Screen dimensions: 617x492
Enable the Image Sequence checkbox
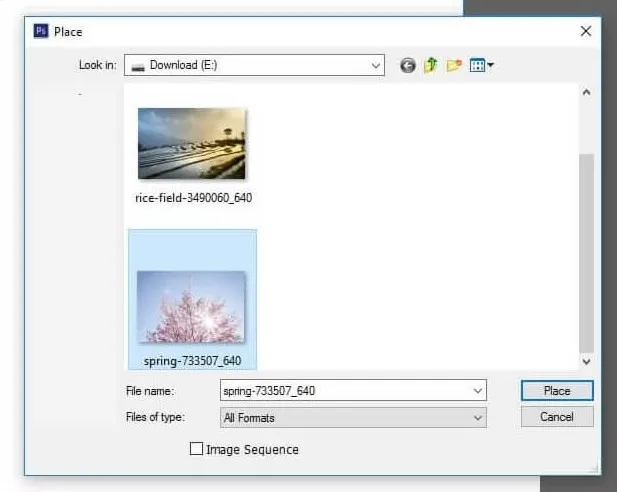pyautogui.click(x=196, y=449)
